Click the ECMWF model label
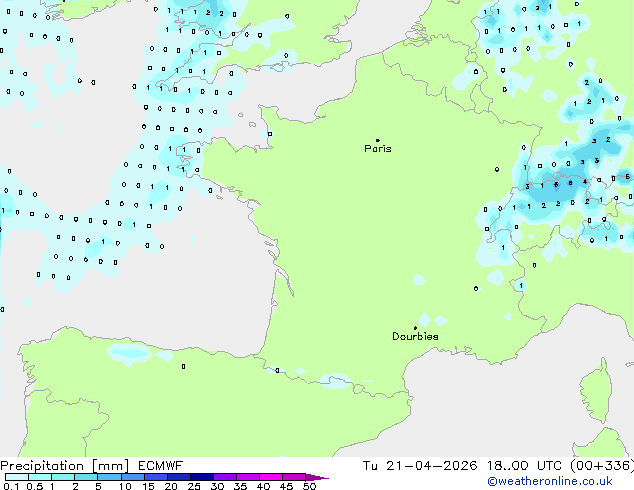Screen dimensions: 634x490 coord(161,466)
